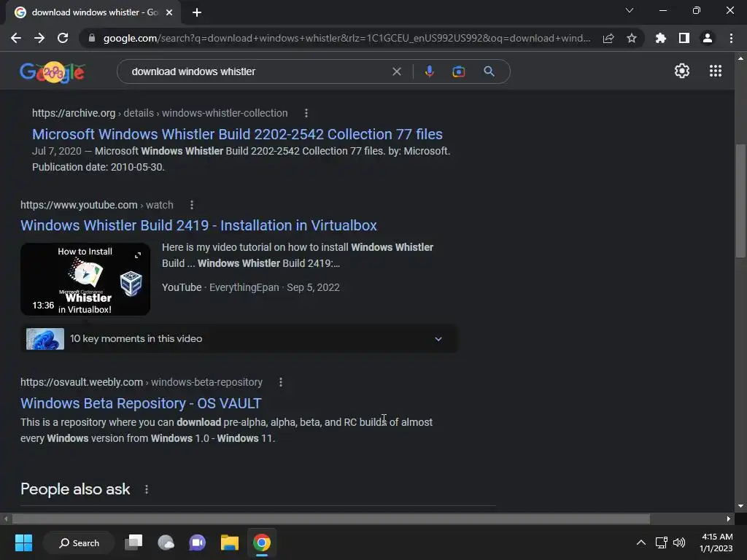Viewport: 747px width, 560px height.
Task: Open clock showing 4:15 AM
Action: (716, 542)
